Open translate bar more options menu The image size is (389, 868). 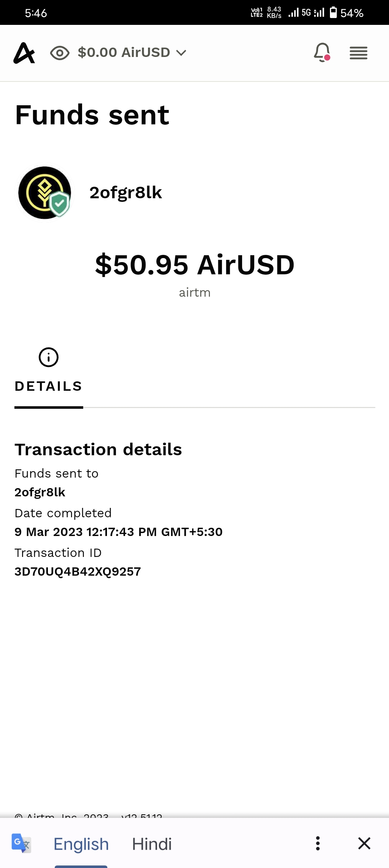[318, 843]
